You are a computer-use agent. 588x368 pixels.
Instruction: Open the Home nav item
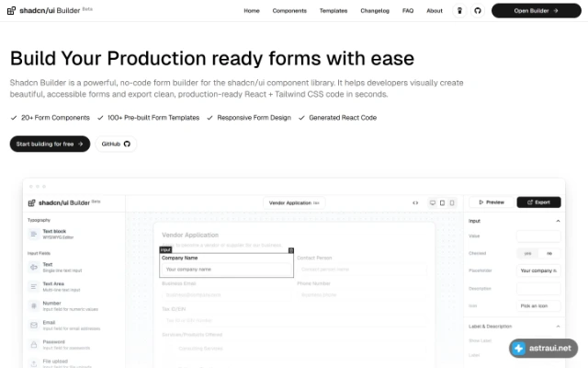click(x=252, y=11)
